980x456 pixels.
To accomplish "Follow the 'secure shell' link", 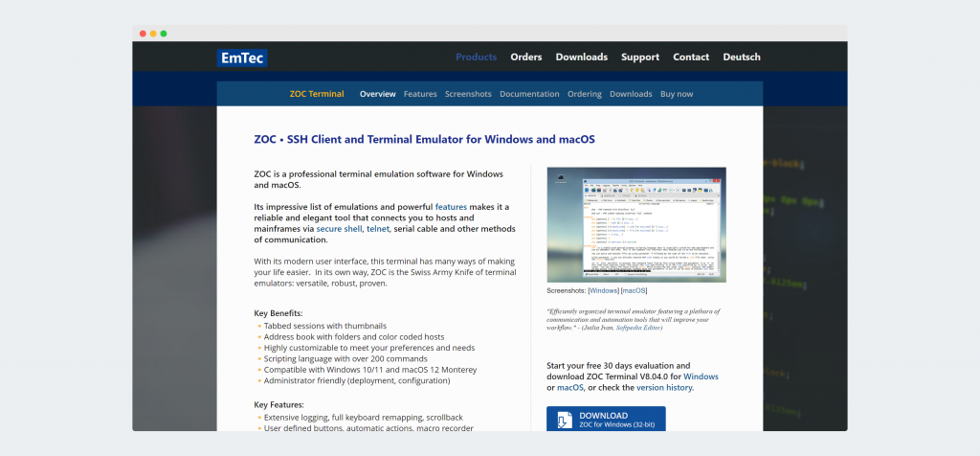I will click(339, 229).
